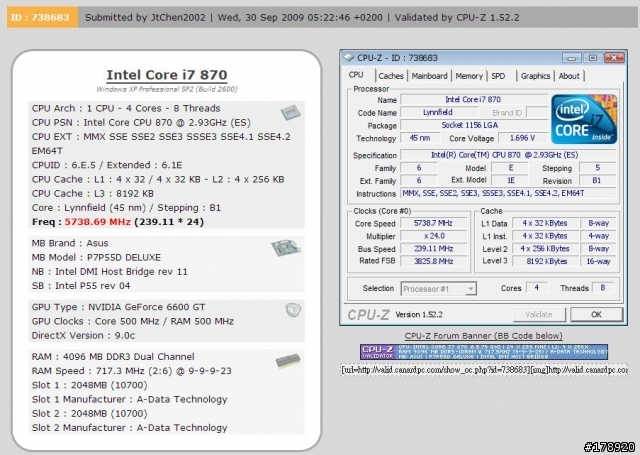Screen dimensions: 640x455
Task: Click the Multiplier value x 24.0
Action: [433, 236]
